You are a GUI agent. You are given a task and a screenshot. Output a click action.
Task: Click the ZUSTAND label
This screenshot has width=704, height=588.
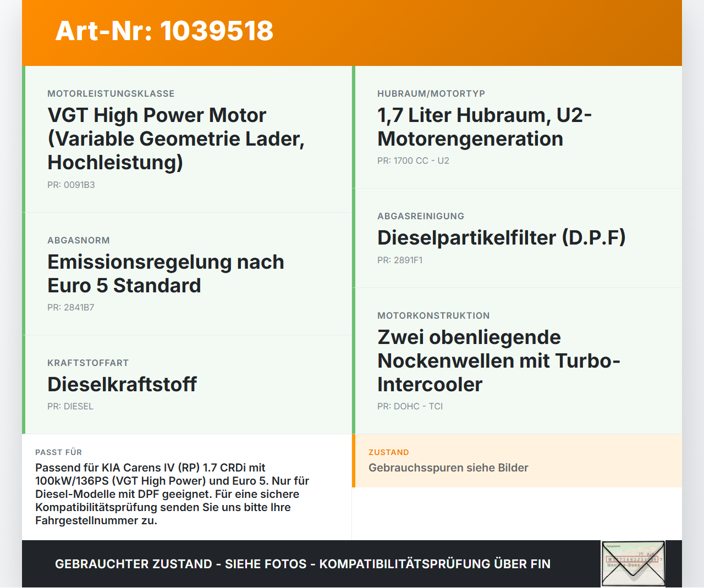(x=388, y=452)
